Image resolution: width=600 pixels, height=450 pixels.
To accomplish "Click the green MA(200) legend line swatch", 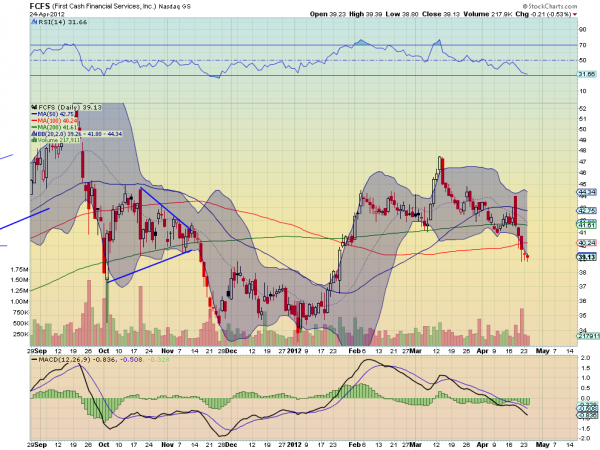I will coord(34,127).
